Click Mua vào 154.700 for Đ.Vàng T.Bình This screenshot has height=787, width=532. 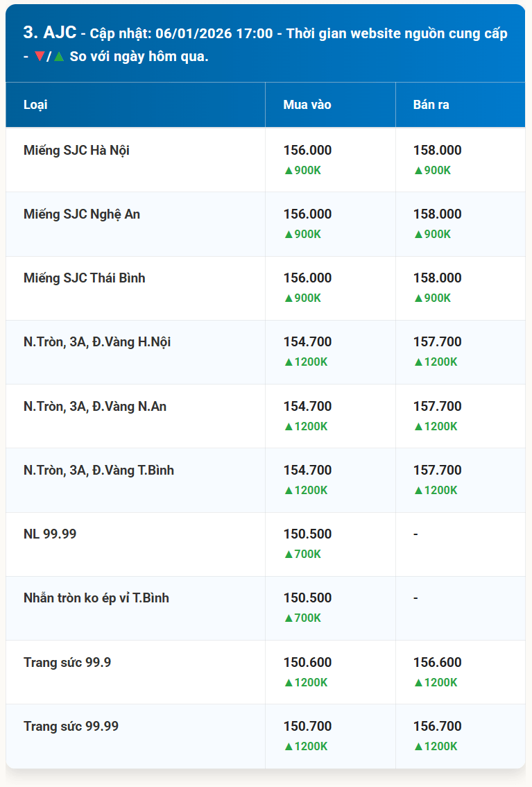[307, 470]
